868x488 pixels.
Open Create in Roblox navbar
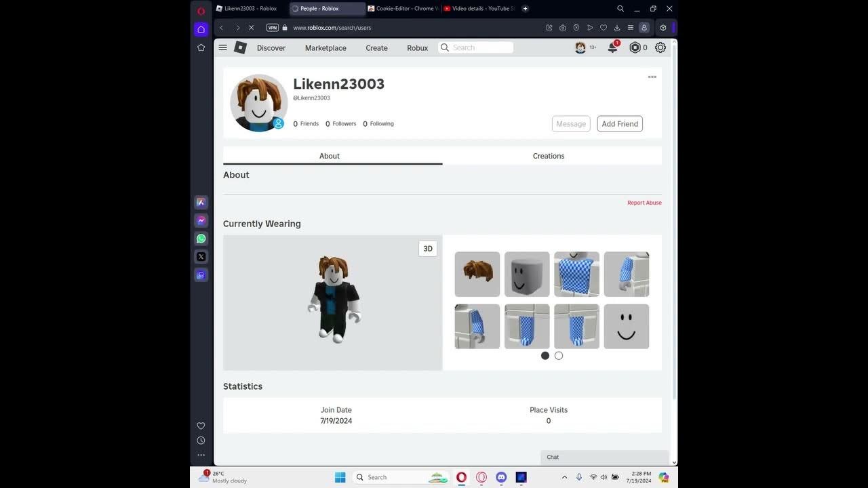[x=376, y=48]
